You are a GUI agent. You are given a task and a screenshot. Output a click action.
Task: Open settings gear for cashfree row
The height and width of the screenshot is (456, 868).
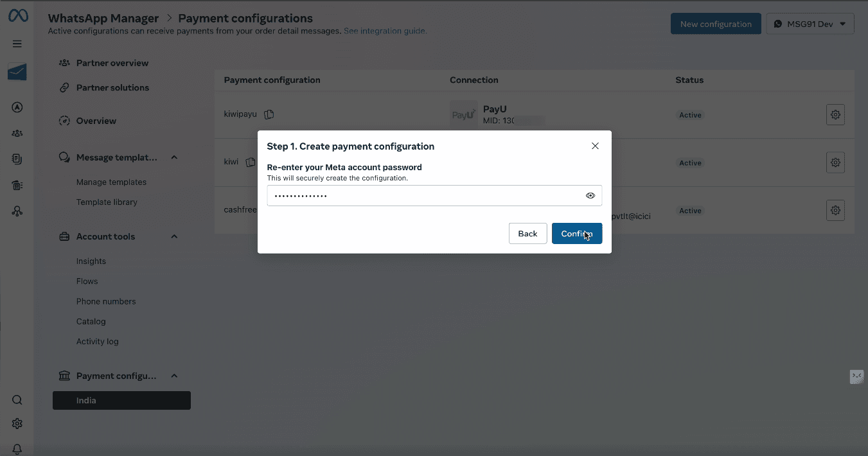click(x=835, y=210)
